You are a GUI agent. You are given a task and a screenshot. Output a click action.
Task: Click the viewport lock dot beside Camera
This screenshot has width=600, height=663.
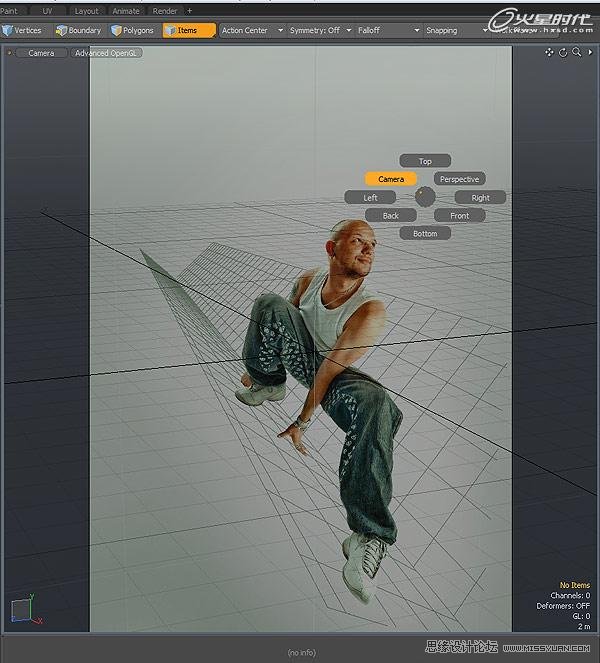tap(9, 53)
